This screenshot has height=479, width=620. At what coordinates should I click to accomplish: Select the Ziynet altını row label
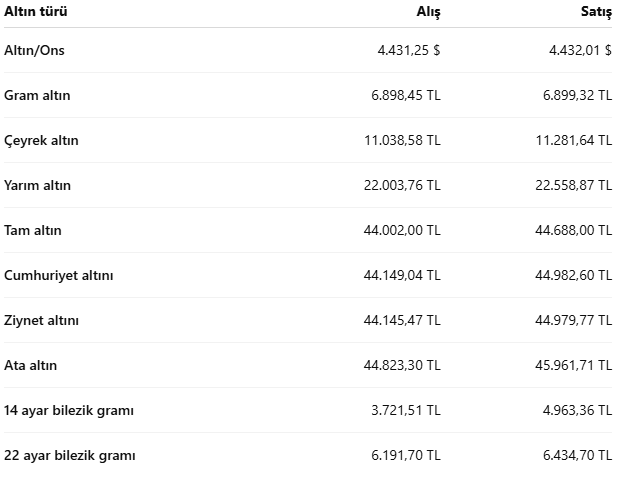pyautogui.click(x=42, y=320)
